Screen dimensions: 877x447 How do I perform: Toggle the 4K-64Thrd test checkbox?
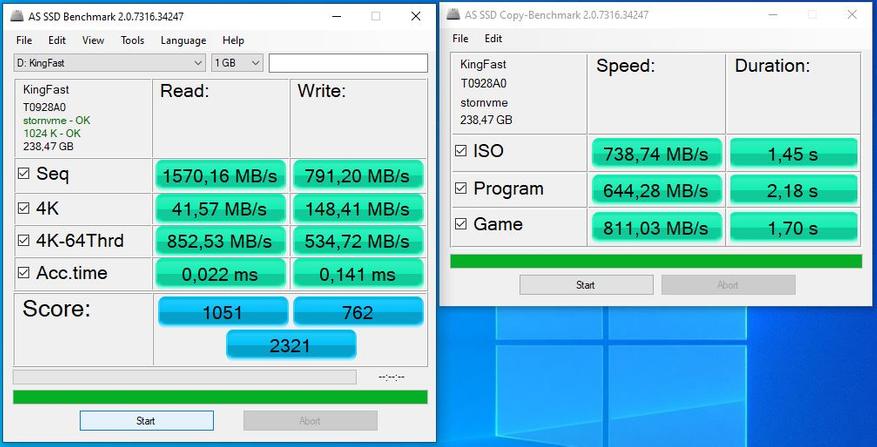(x=24, y=240)
